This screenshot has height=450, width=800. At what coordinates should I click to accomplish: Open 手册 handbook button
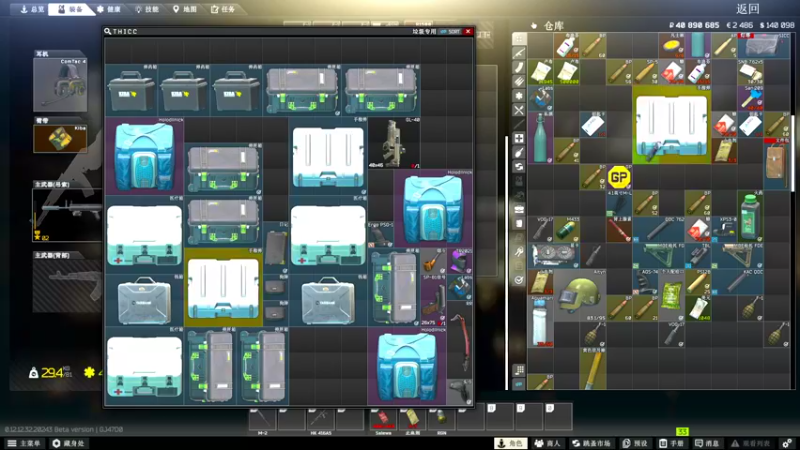click(671, 443)
